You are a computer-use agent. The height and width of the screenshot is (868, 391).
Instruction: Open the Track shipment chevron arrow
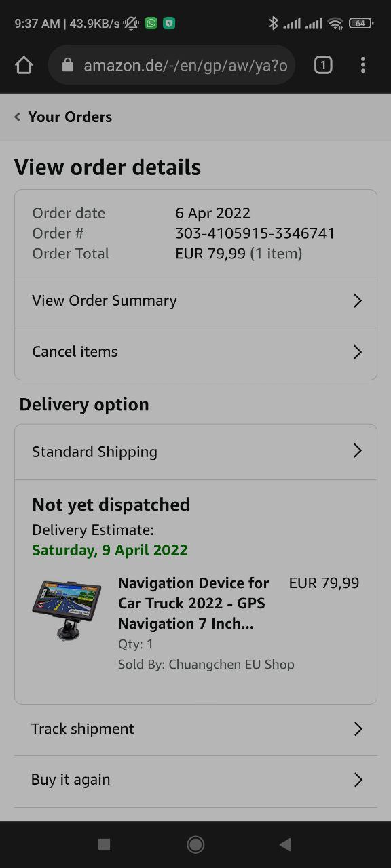pos(358,729)
